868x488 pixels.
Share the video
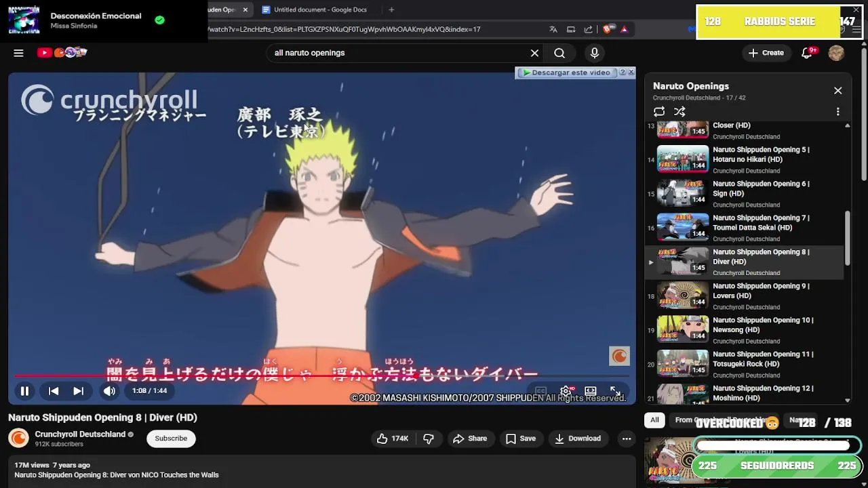click(x=470, y=439)
